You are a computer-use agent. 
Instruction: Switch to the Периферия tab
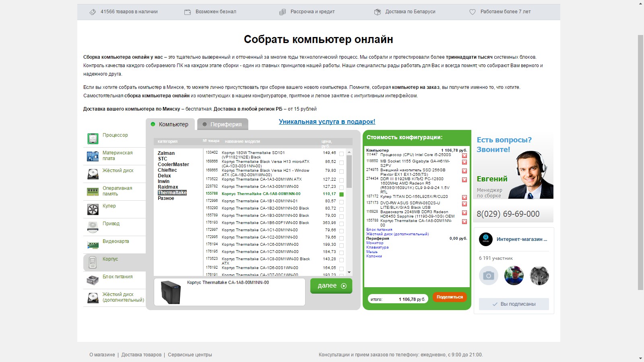click(x=223, y=124)
